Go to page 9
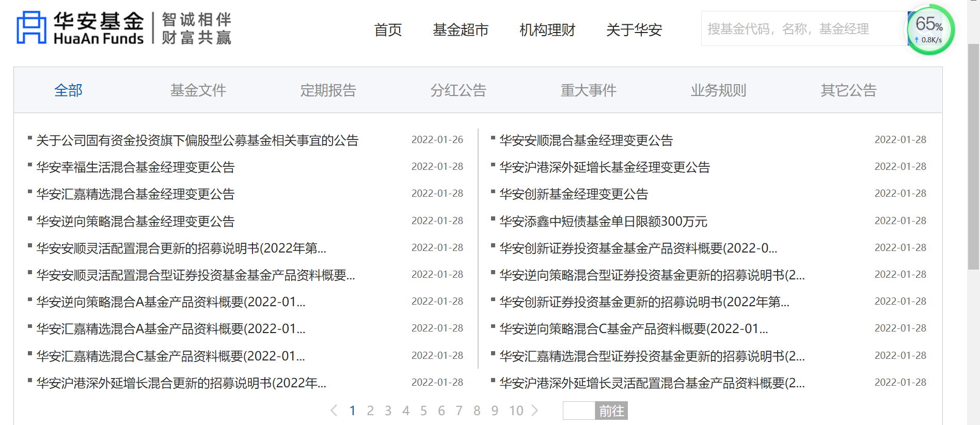Image resolution: width=980 pixels, height=425 pixels. click(495, 411)
